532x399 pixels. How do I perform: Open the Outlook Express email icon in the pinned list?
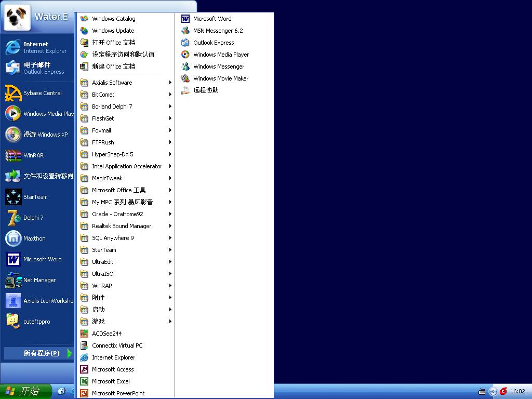pos(13,68)
